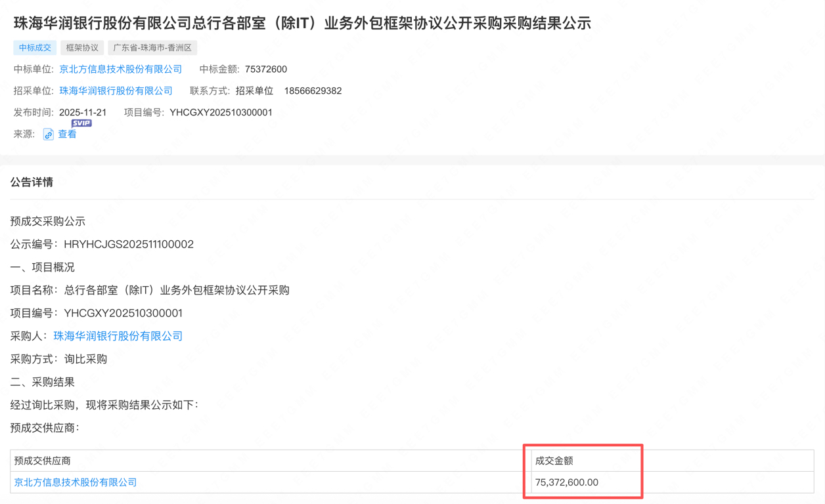Select the 中标成交 tag

coord(35,48)
